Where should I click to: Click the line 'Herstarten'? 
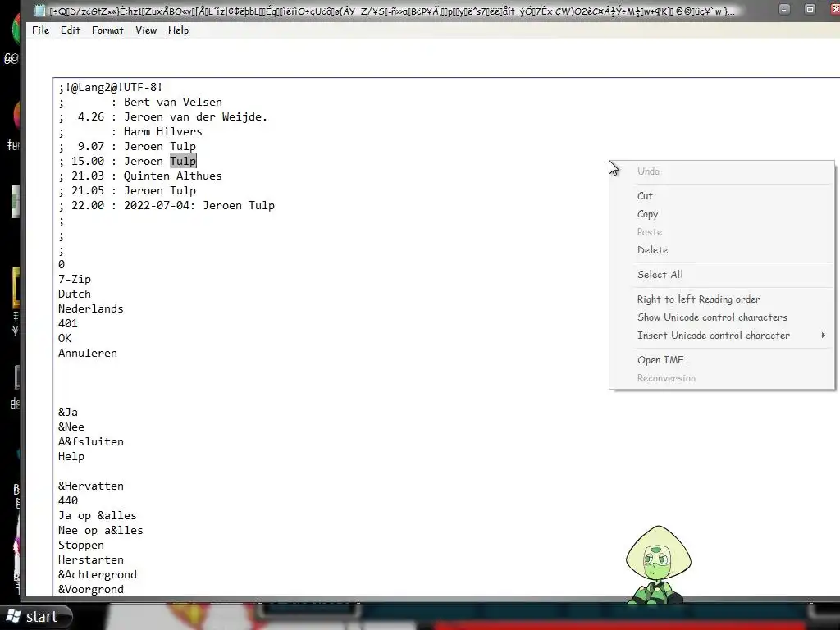click(x=91, y=560)
